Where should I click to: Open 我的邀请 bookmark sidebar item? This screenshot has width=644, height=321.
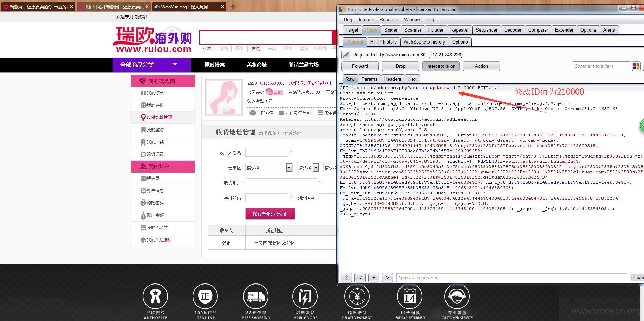click(152, 130)
